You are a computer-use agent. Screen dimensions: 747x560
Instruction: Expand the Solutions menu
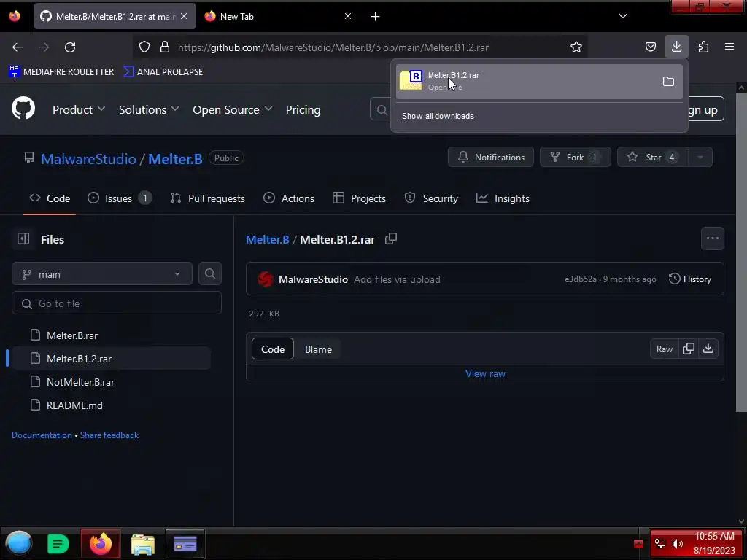tap(149, 109)
